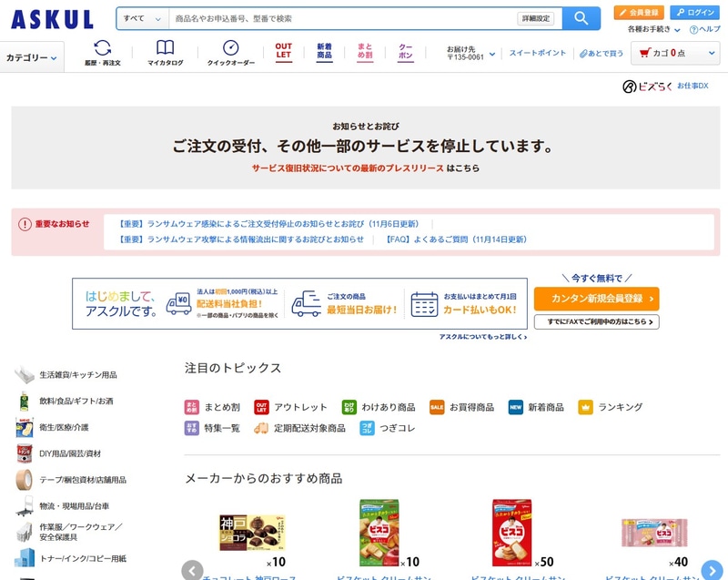The height and width of the screenshot is (580, 728).
Task: Click the あとで買う clip icon
Action: click(x=583, y=54)
